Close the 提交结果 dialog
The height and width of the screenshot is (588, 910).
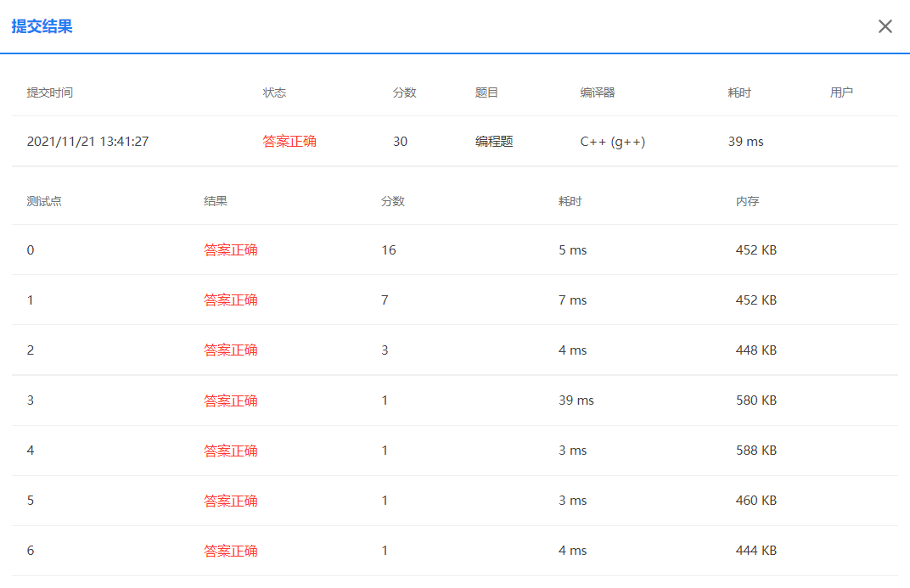885,26
